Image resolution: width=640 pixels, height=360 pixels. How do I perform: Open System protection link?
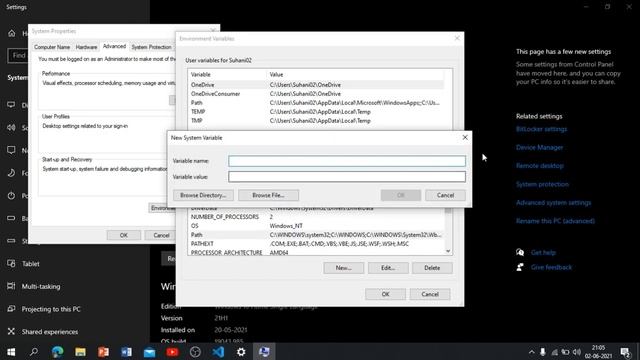click(542, 184)
